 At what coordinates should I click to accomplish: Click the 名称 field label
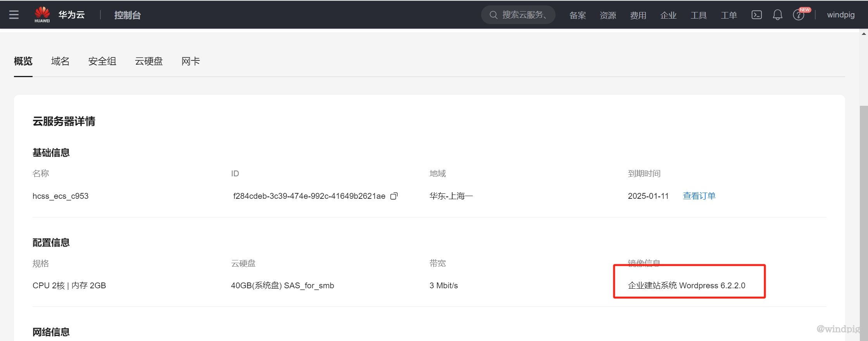pos(41,174)
